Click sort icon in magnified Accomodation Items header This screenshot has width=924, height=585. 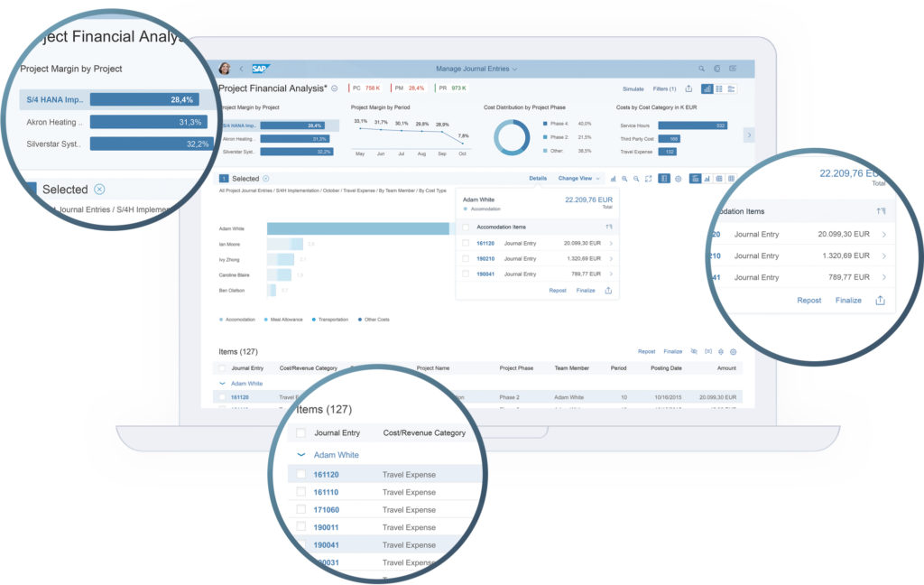click(x=881, y=211)
